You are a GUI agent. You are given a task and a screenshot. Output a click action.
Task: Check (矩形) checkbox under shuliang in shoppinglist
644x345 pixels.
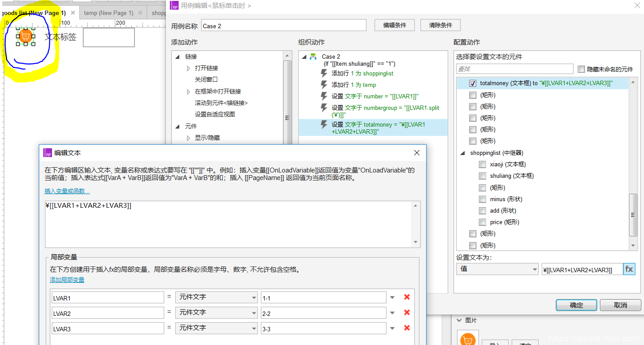pos(483,187)
